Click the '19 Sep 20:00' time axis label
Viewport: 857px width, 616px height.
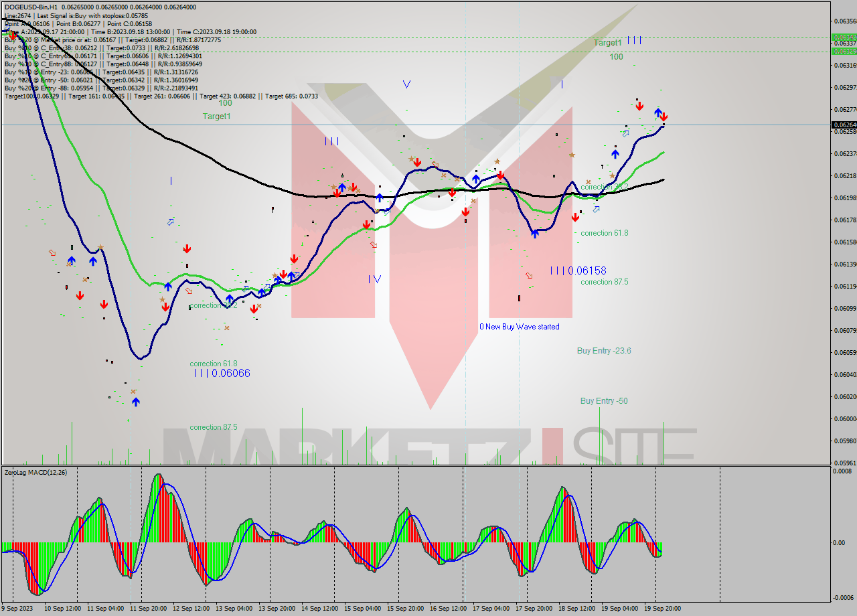pos(661,609)
